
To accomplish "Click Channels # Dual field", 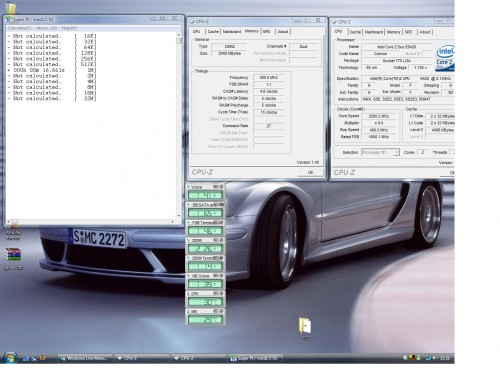I will (303, 47).
